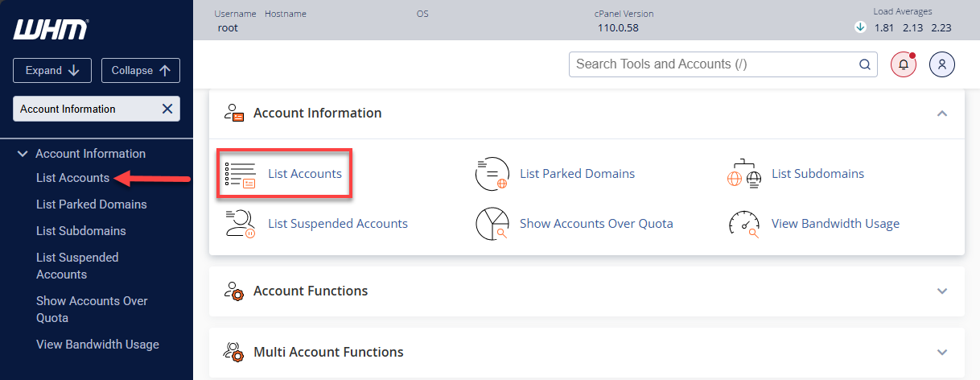Select the List Suspended Accounts icon

tap(240, 224)
